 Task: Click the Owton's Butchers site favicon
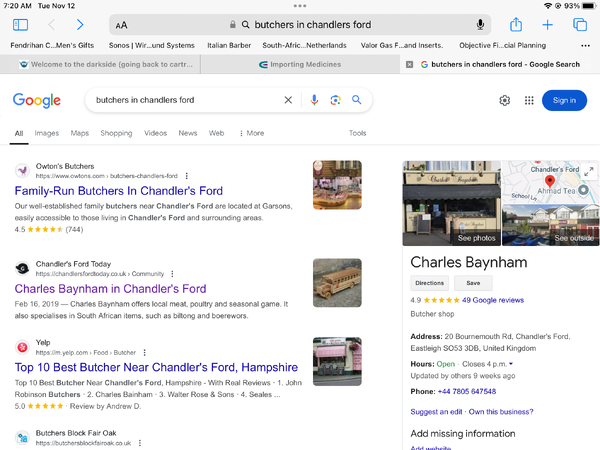click(23, 171)
